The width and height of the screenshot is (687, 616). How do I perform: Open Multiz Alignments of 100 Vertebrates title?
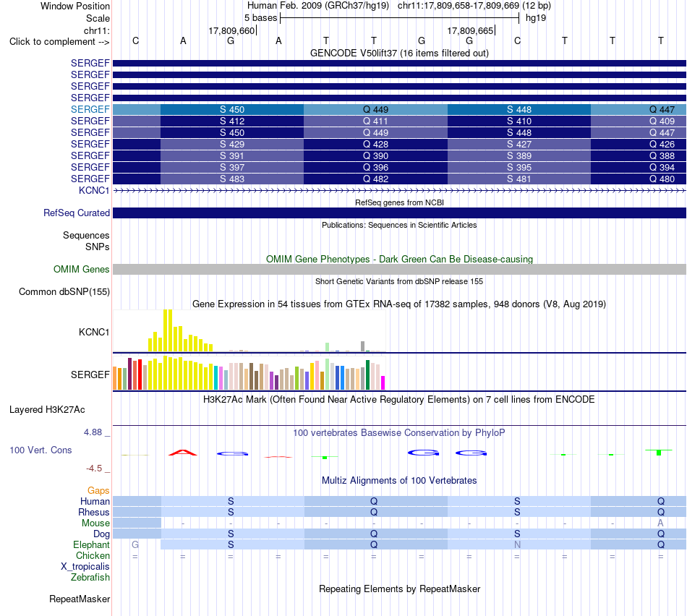click(x=399, y=481)
